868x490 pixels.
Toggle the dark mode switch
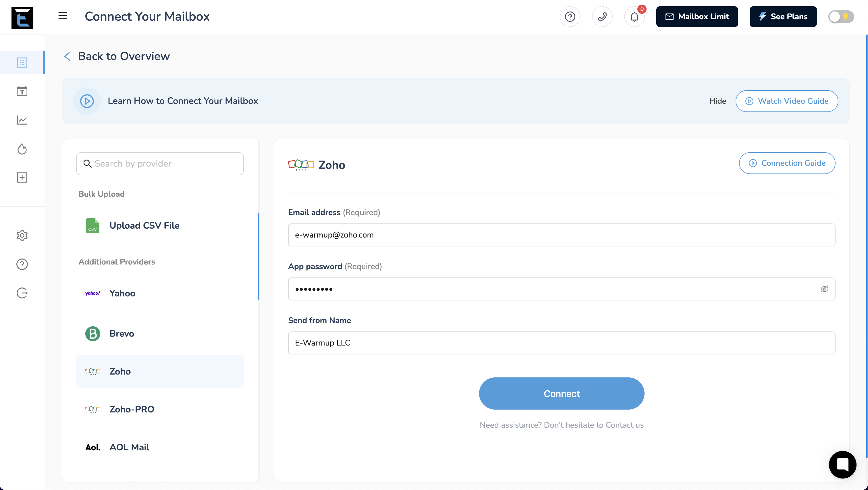[841, 16]
